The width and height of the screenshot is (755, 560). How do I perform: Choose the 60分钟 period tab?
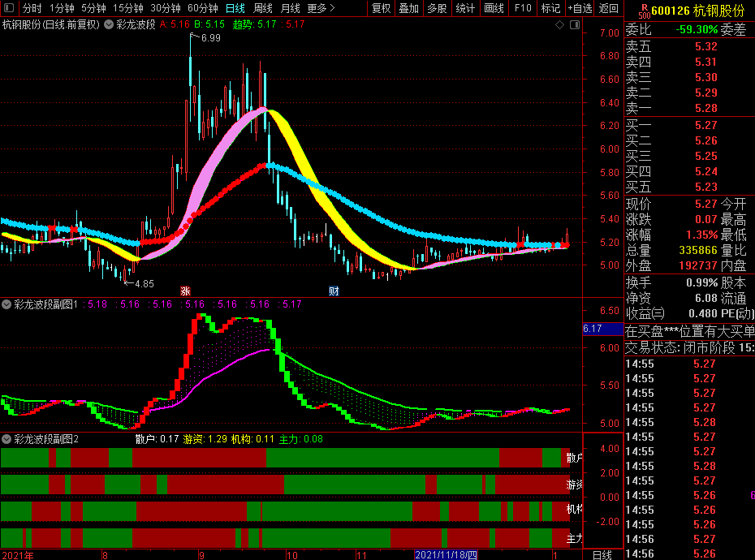point(202,8)
